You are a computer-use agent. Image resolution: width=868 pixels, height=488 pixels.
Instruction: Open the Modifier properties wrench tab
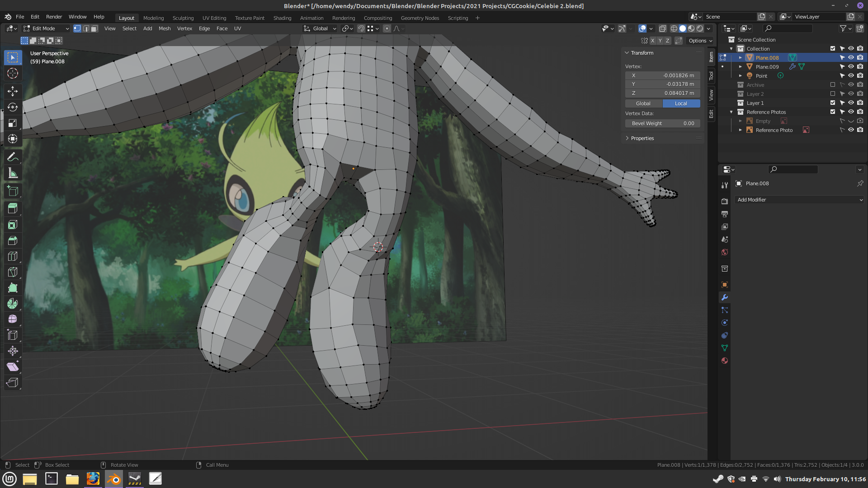[725, 297]
